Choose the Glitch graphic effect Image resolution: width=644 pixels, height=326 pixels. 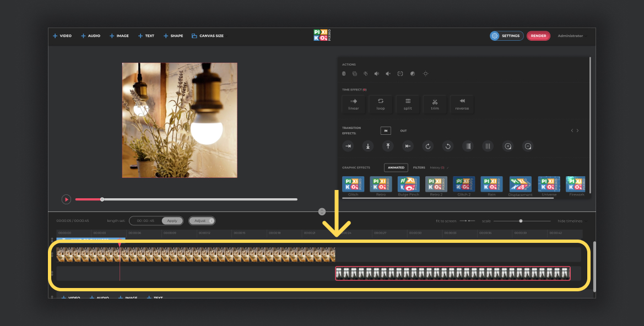tap(353, 186)
